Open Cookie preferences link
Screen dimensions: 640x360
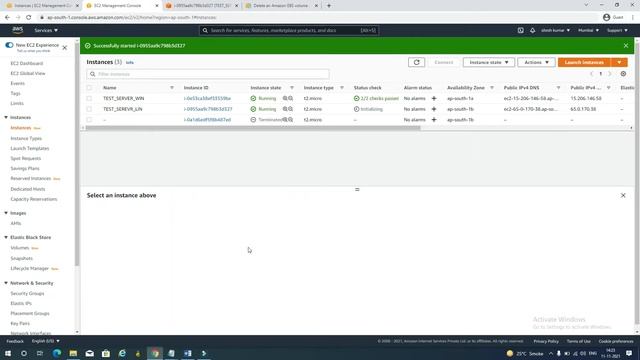[x=616, y=341]
